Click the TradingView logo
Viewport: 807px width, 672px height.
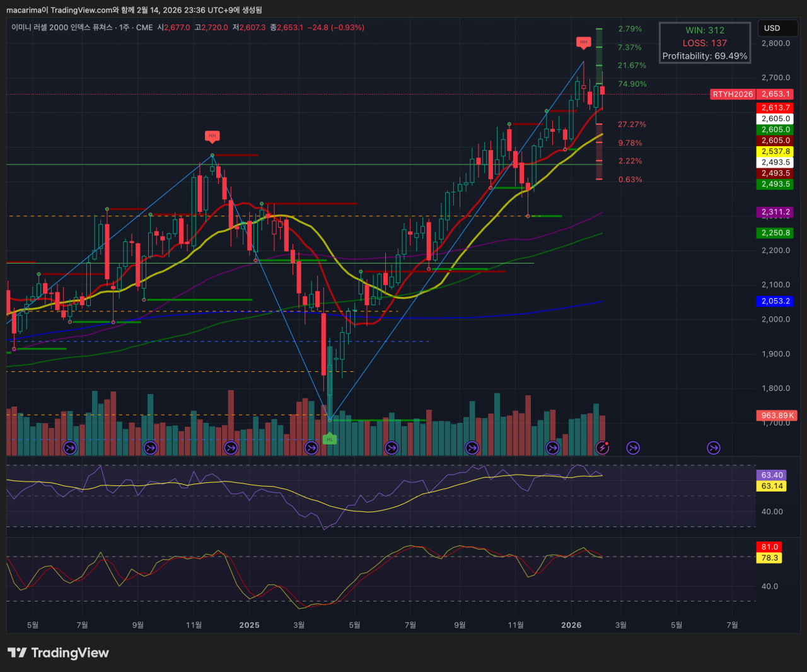point(58,652)
